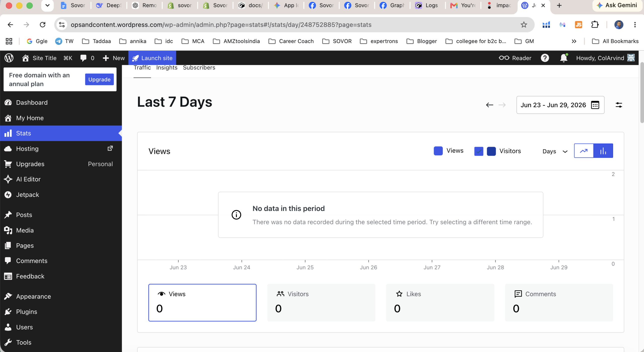Open the SOVOR bookmarks folder
644x352 pixels.
337,41
